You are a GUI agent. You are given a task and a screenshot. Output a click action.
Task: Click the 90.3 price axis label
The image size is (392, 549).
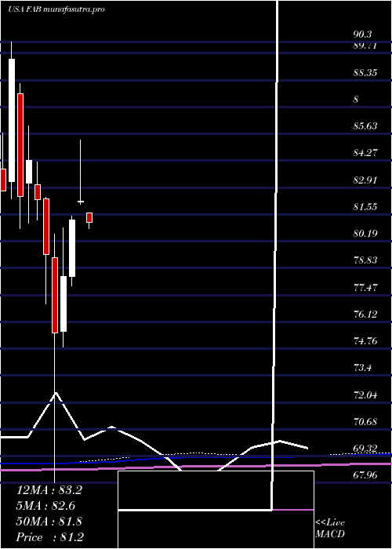click(x=362, y=35)
